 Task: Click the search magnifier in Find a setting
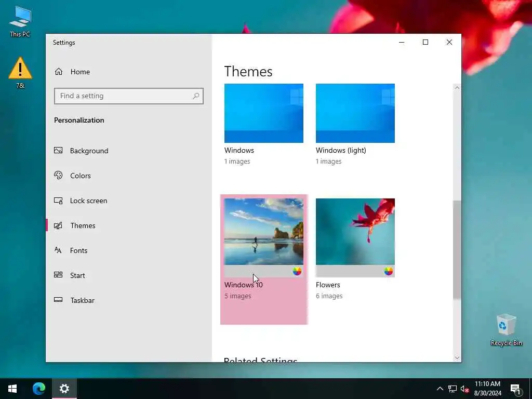tap(196, 96)
